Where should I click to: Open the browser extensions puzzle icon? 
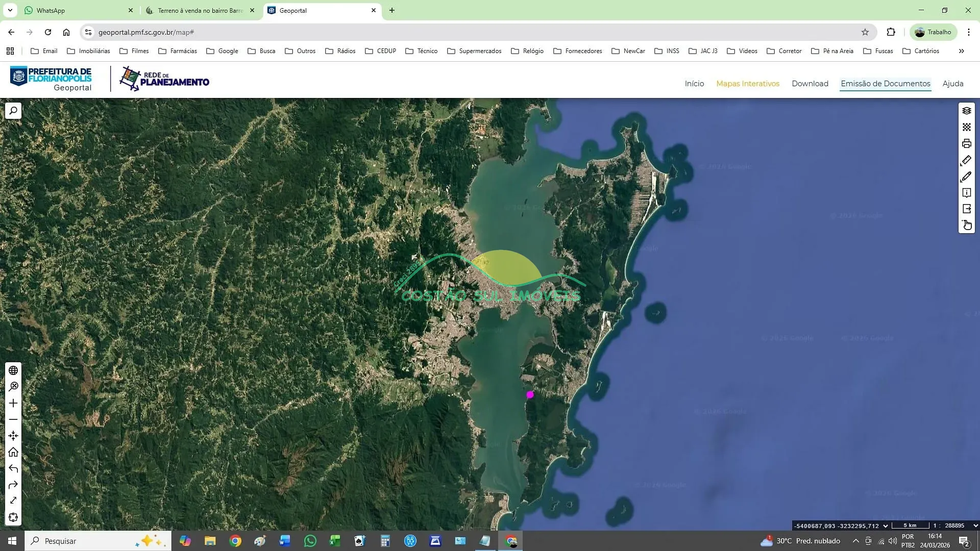coord(891,32)
